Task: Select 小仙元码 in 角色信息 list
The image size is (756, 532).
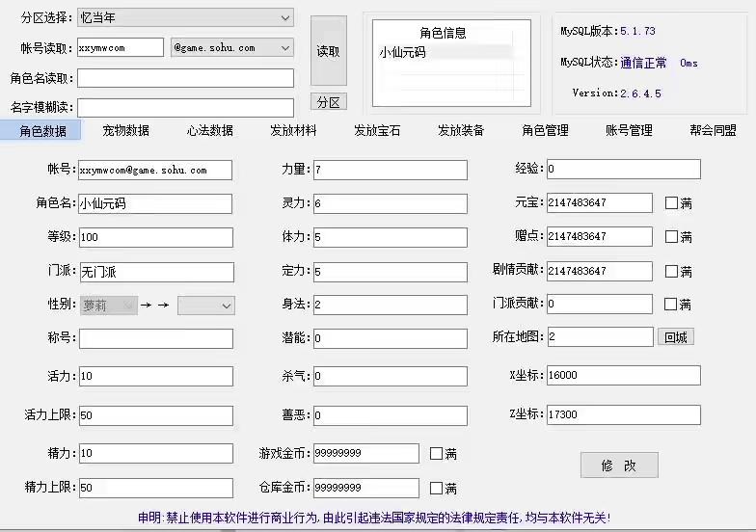Action: pos(402,53)
